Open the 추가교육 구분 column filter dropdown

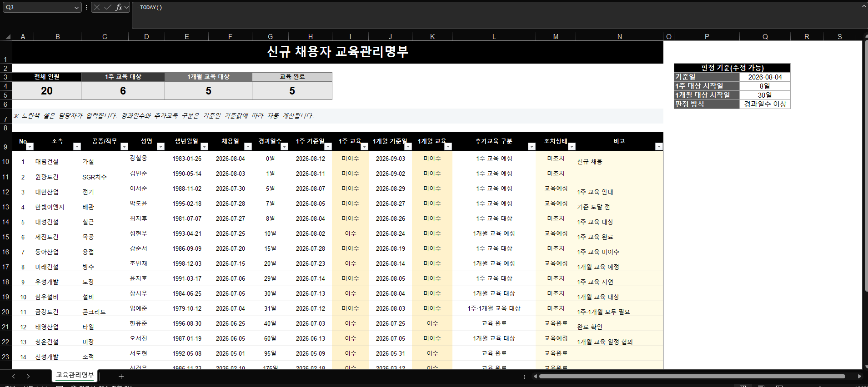click(x=532, y=146)
